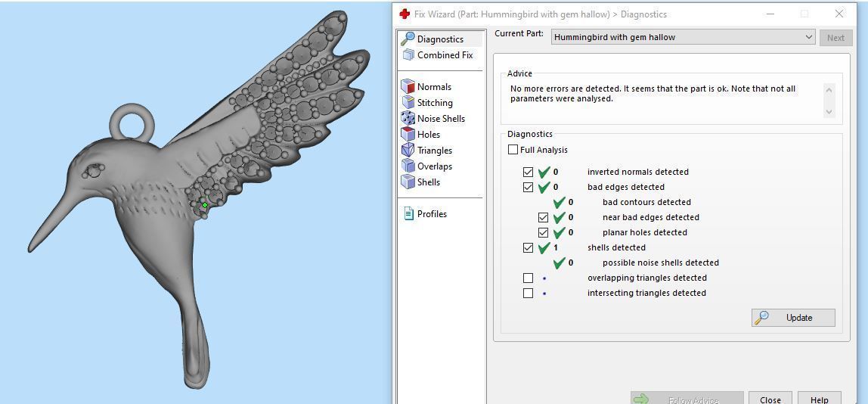Click the Help button

click(820, 399)
